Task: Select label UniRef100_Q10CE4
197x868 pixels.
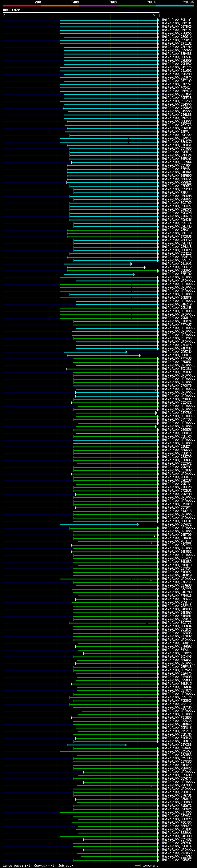Action: tap(176, 139)
